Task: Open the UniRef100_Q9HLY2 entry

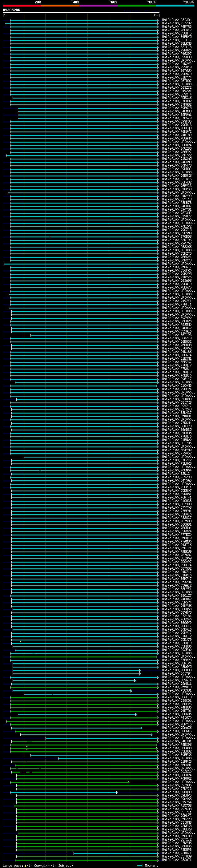Action: point(177,816)
